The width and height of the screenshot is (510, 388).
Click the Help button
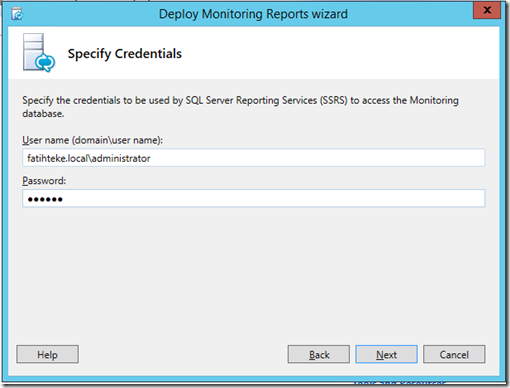click(x=48, y=354)
